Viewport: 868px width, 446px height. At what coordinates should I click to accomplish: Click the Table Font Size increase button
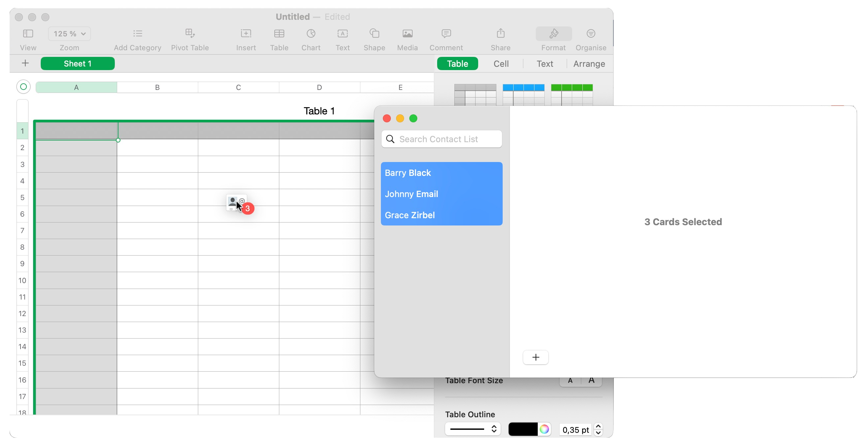point(591,381)
